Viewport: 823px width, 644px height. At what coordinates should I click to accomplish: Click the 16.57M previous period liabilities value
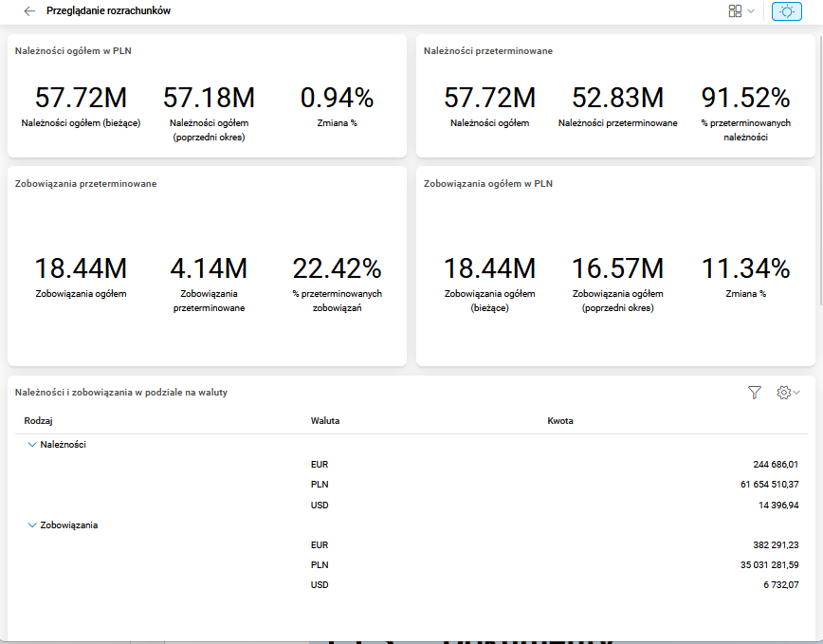(x=618, y=268)
